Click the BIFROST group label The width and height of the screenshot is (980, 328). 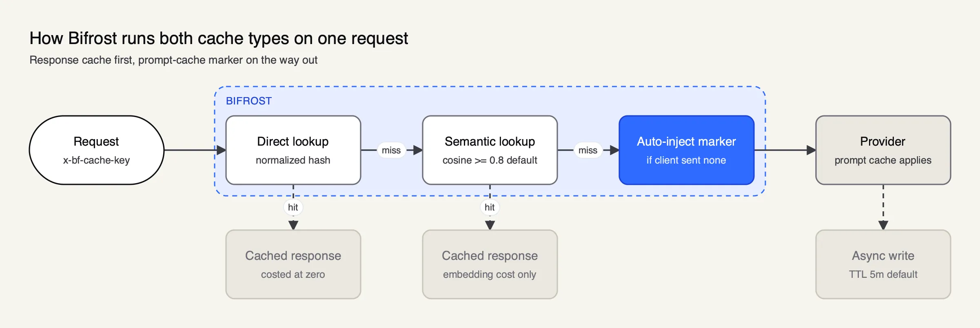pos(249,101)
